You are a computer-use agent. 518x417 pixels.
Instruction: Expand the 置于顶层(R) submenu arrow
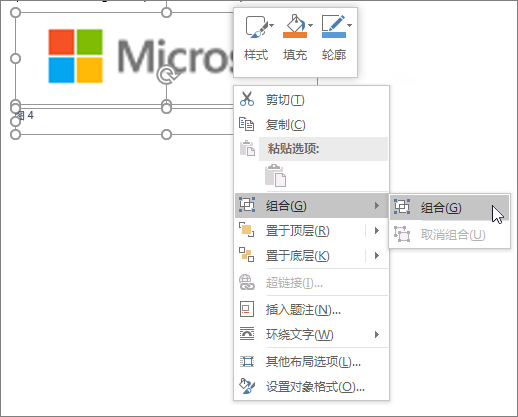(377, 230)
